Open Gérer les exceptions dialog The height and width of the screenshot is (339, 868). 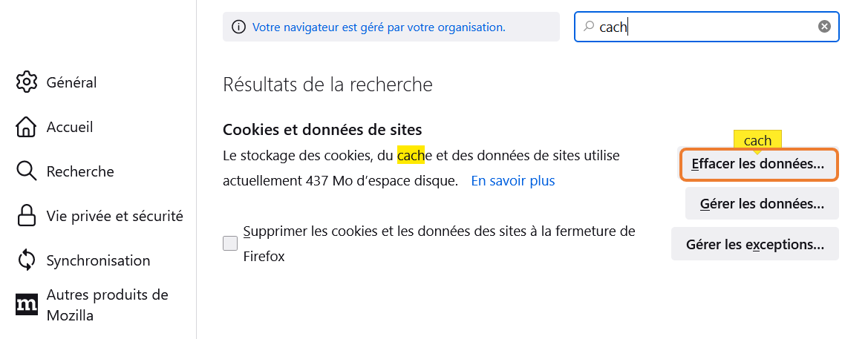[755, 244]
